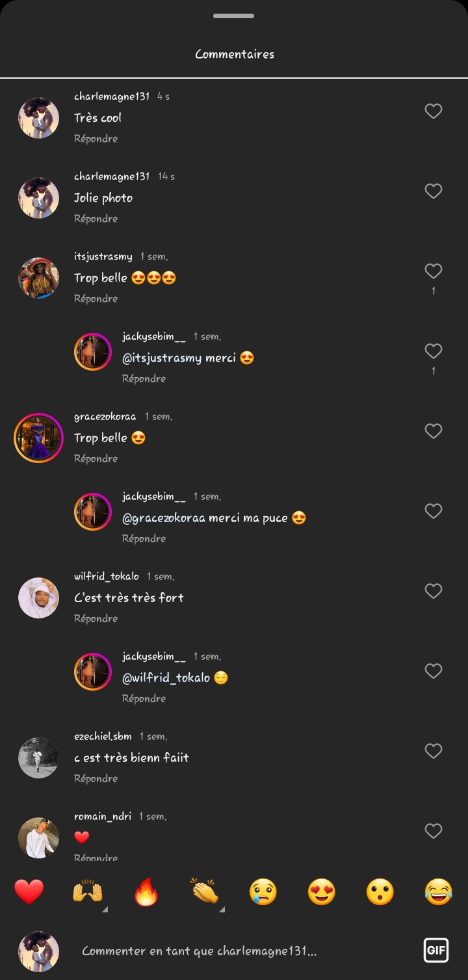Tap the heart-eyes quick emoji

click(321, 892)
